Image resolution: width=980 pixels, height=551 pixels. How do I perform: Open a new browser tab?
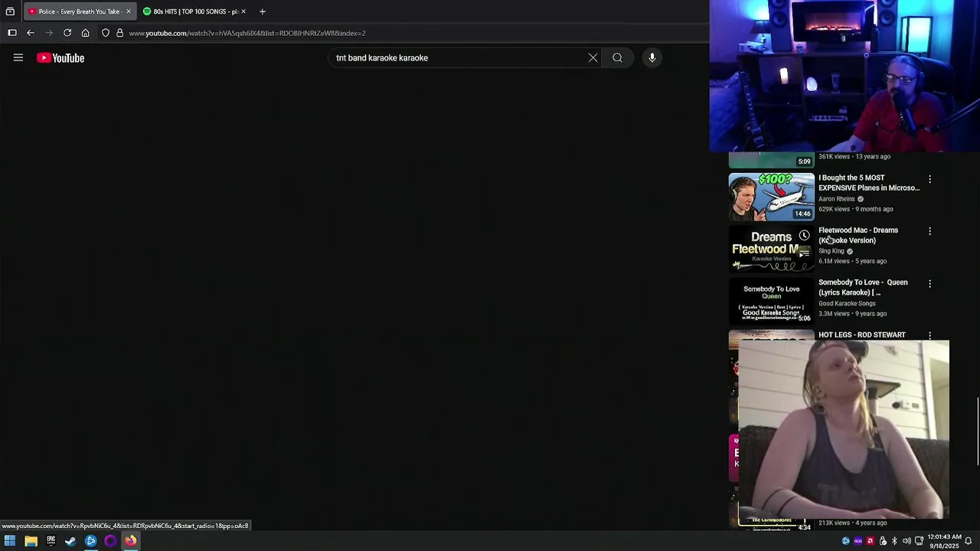coord(263,11)
